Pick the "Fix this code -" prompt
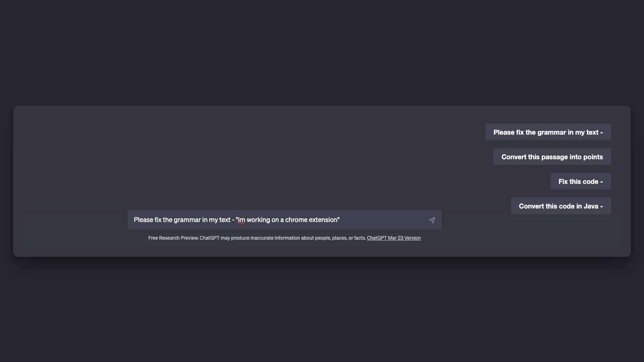This screenshot has height=362, width=644. coord(580,181)
